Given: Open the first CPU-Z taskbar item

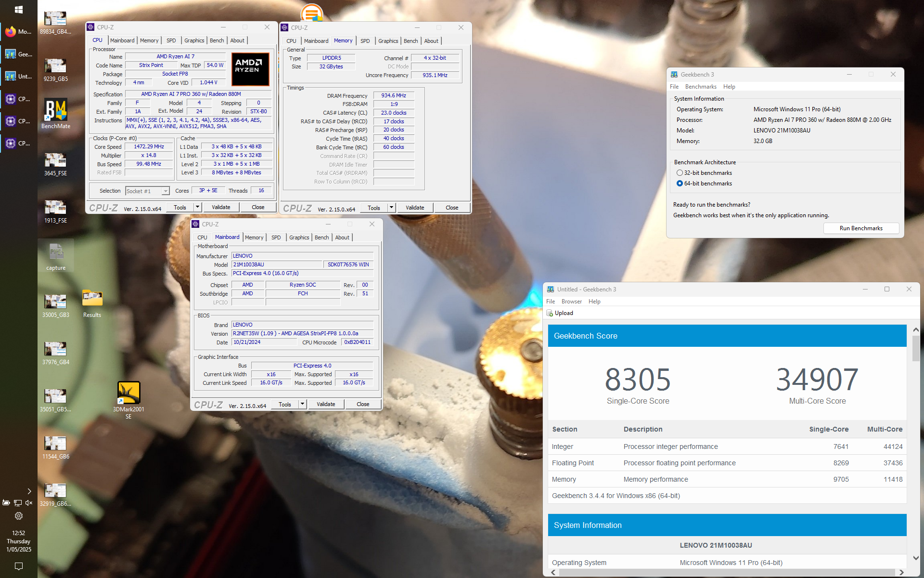Looking at the screenshot, I should [x=18, y=99].
